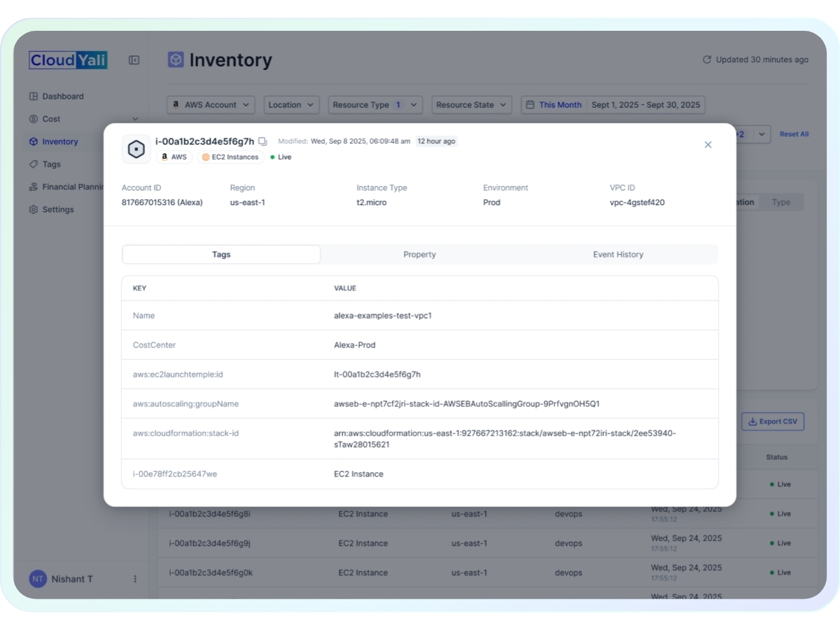
Task: Open the Resource Type dropdown
Action: point(375,105)
